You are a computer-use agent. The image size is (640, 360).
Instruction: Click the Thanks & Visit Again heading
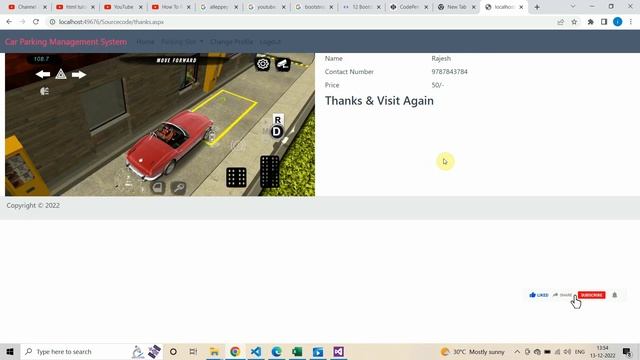379,101
